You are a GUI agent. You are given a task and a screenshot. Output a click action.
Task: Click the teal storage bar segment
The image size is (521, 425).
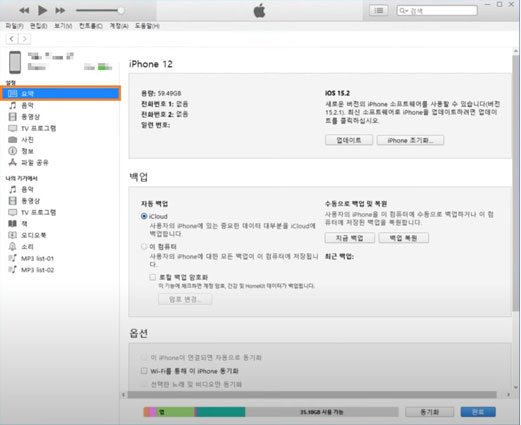(x=221, y=412)
